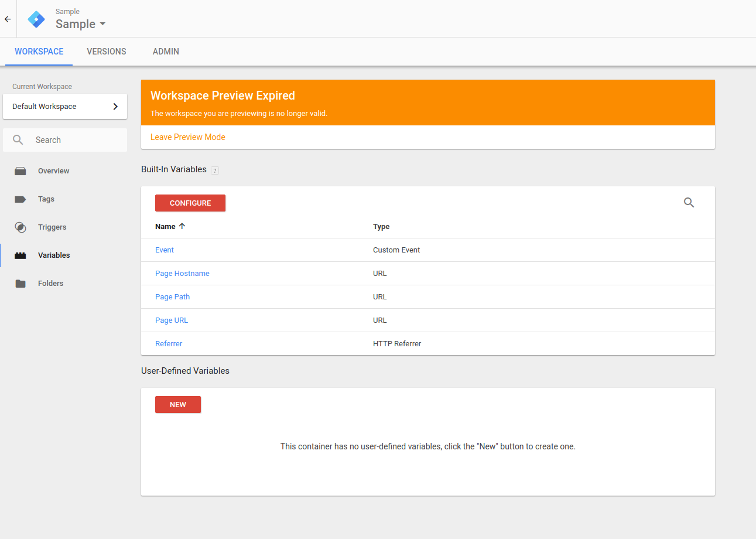The height and width of the screenshot is (539, 756).
Task: Click the Workspace Preview Expired heading
Action: coord(223,95)
